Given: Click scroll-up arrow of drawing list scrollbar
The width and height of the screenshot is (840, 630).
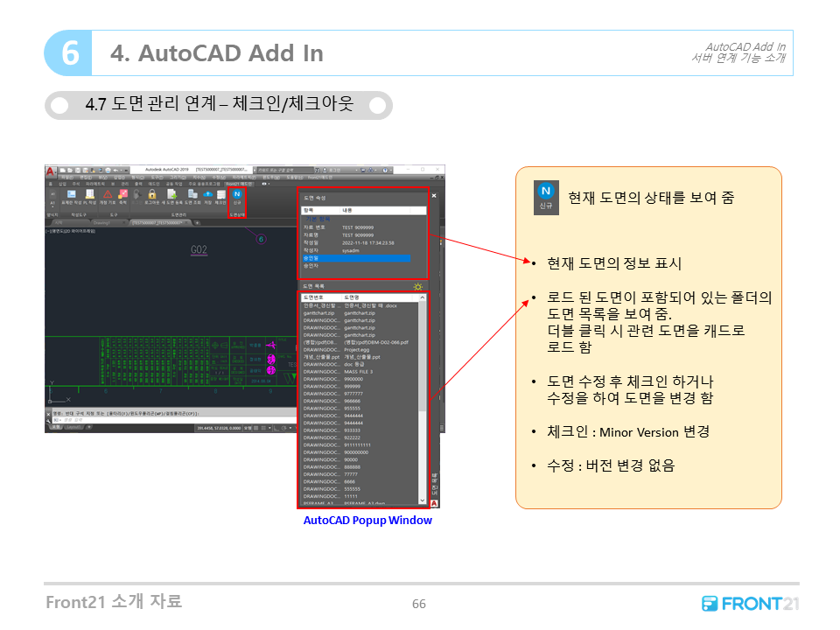Looking at the screenshot, I should (422, 297).
